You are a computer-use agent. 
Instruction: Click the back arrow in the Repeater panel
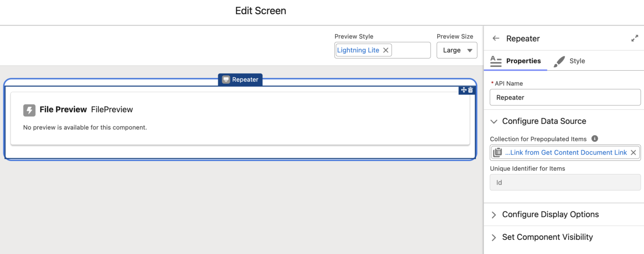tap(496, 38)
